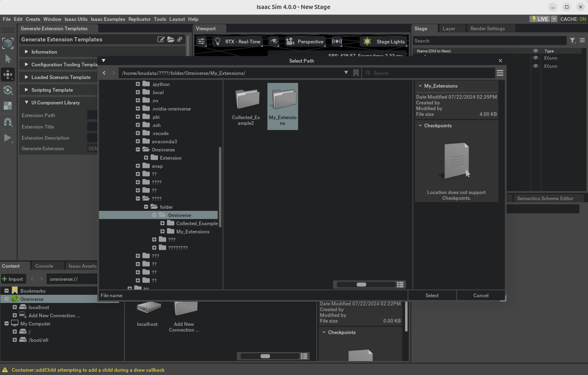
Task: Toggle grid view icon in Select Path dialog
Action: 400,285
